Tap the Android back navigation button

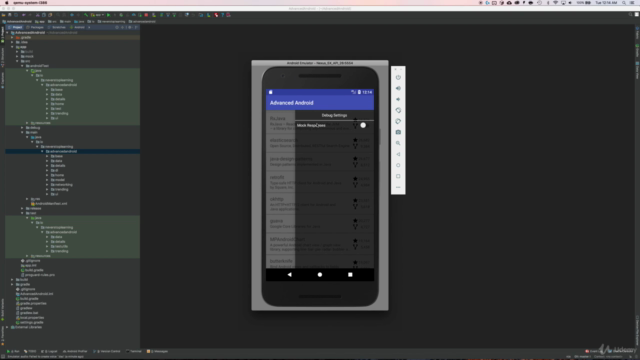[x=289, y=275]
